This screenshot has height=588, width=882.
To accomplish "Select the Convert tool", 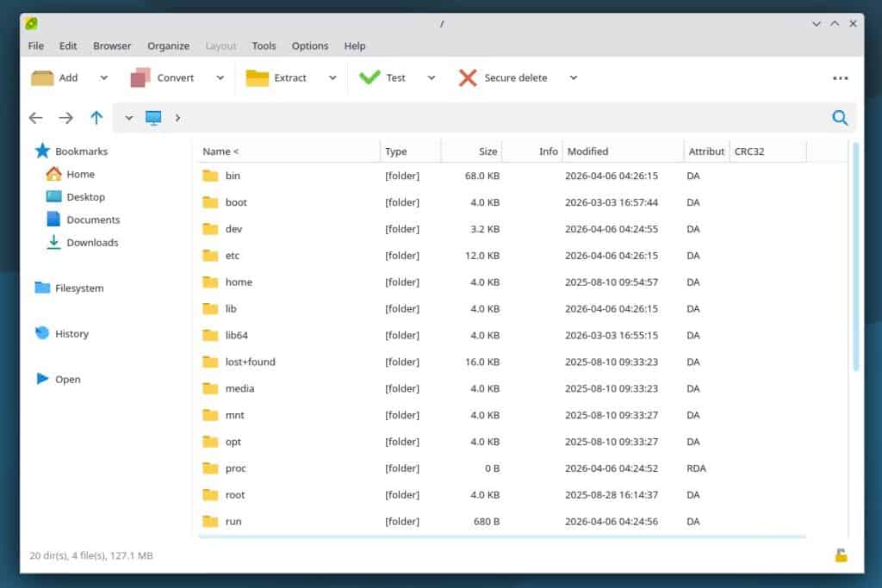I will pyautogui.click(x=169, y=77).
